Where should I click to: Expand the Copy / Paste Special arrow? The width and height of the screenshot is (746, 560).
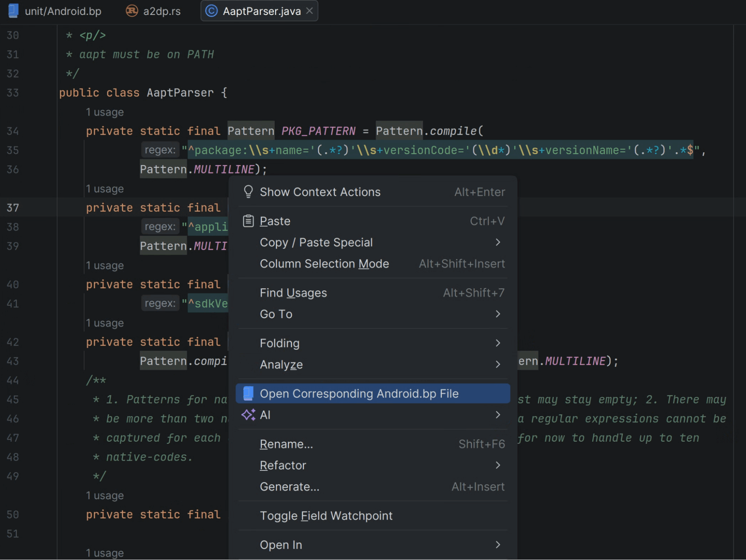coord(497,242)
